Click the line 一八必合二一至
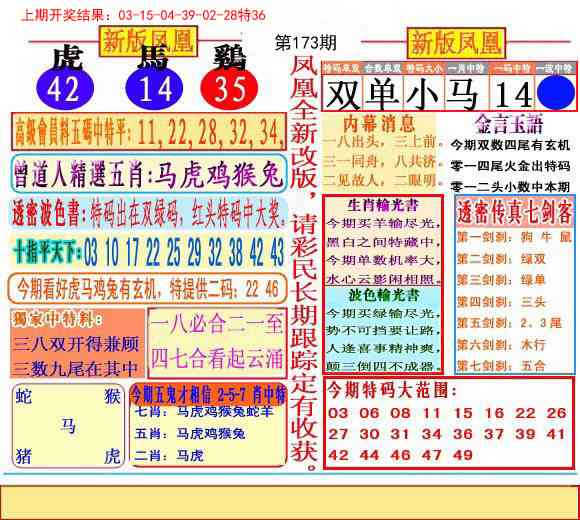580x520 pixels. [x=217, y=324]
